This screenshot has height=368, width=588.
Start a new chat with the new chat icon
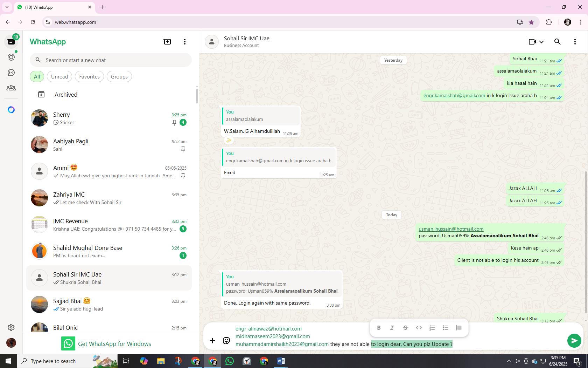(x=167, y=42)
